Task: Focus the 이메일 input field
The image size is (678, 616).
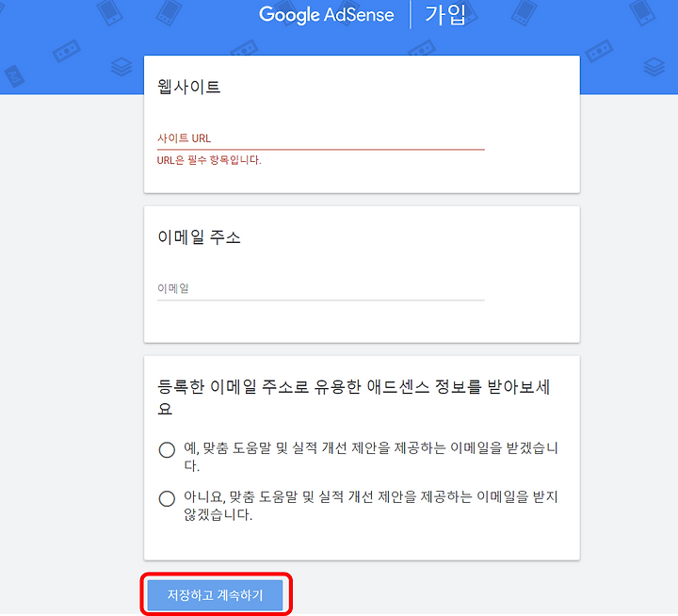Action: pyautogui.click(x=320, y=288)
